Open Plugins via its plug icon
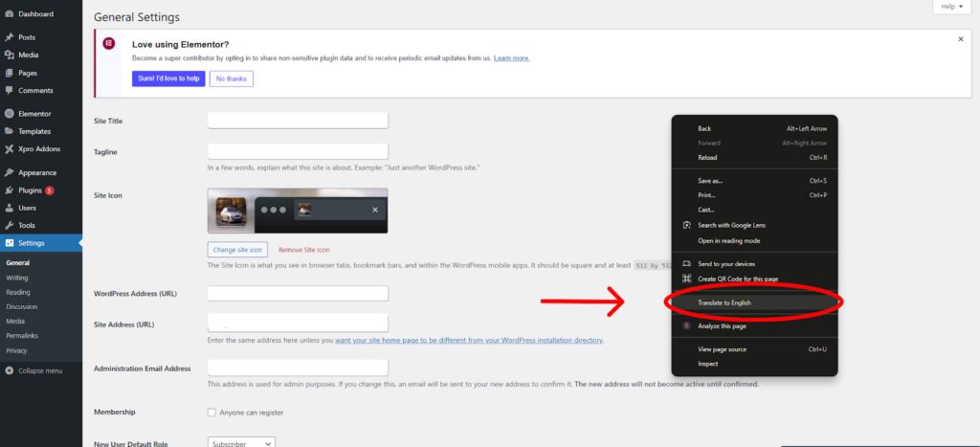 (x=10, y=190)
